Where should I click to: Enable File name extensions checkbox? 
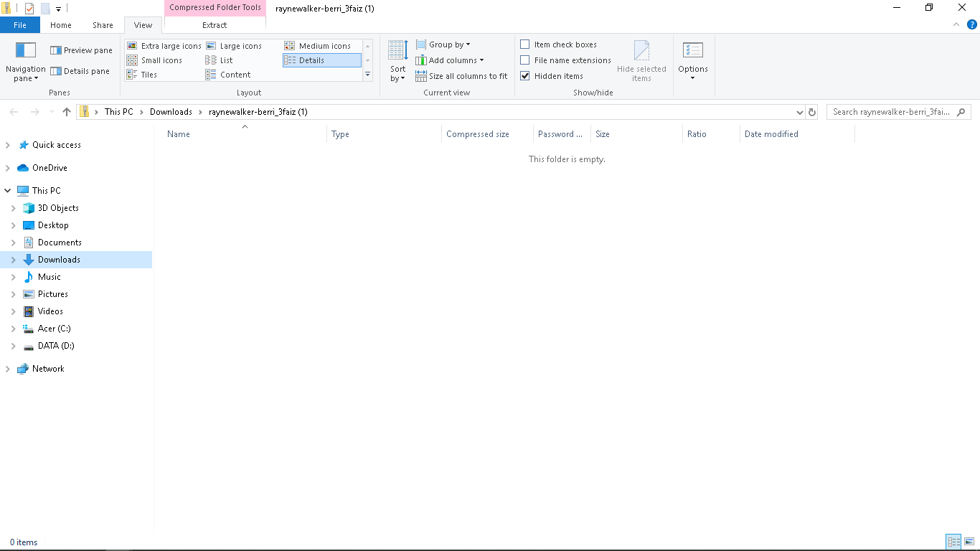(525, 60)
